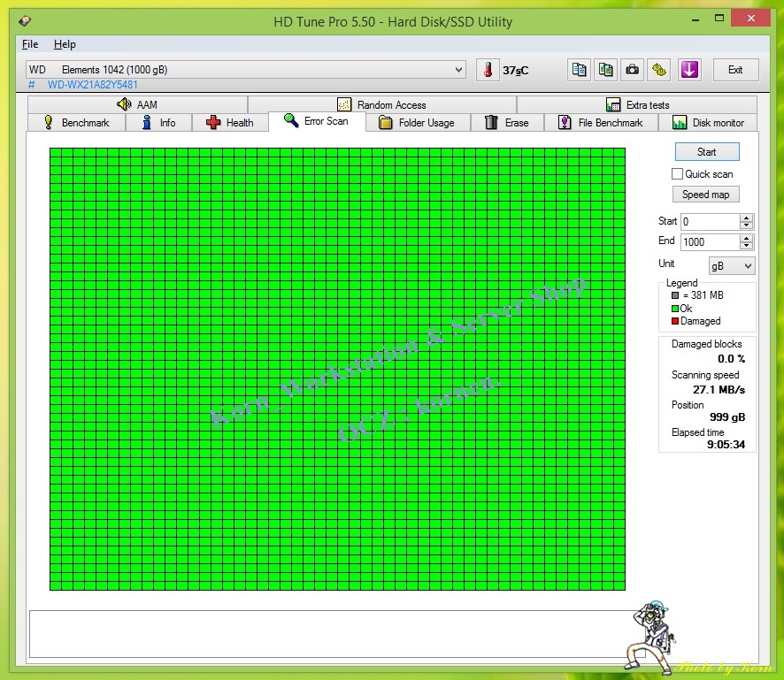Open the Info tab
784x680 pixels.
coord(158,122)
